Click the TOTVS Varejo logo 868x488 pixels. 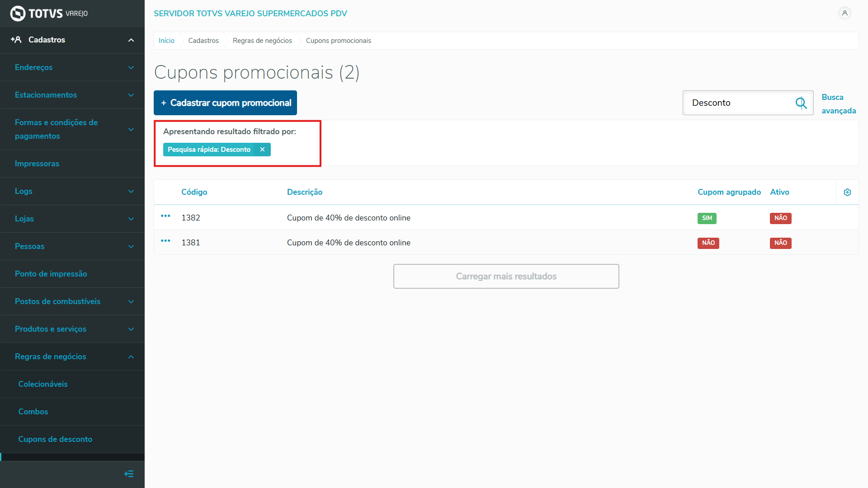tap(49, 14)
